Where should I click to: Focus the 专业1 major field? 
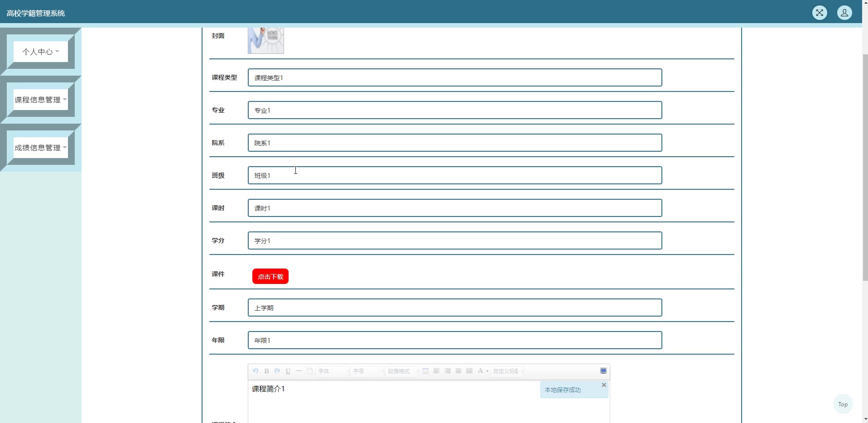pyautogui.click(x=455, y=110)
